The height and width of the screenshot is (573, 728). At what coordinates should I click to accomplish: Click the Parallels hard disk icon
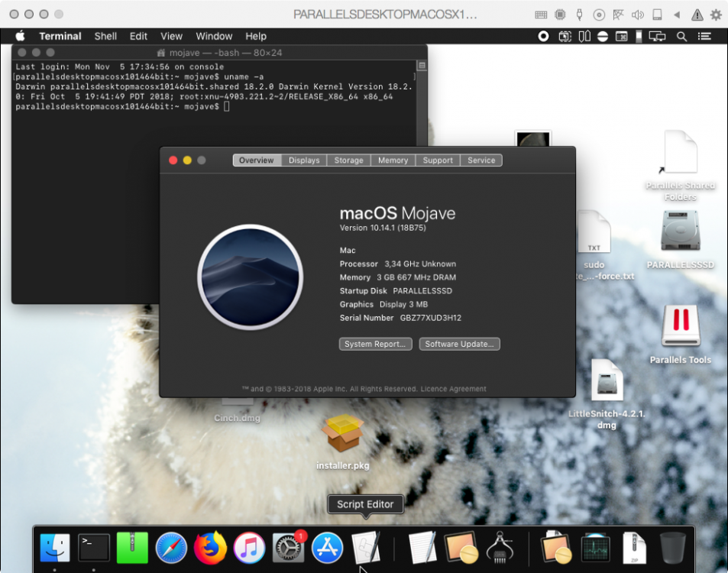pyautogui.click(x=657, y=15)
